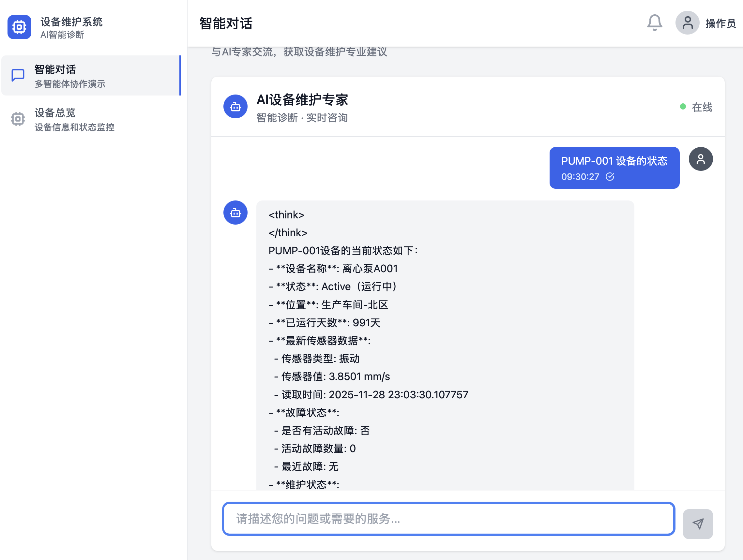Viewport: 743px width, 560px height.
Task: Click the notification bell icon
Action: (x=654, y=22)
